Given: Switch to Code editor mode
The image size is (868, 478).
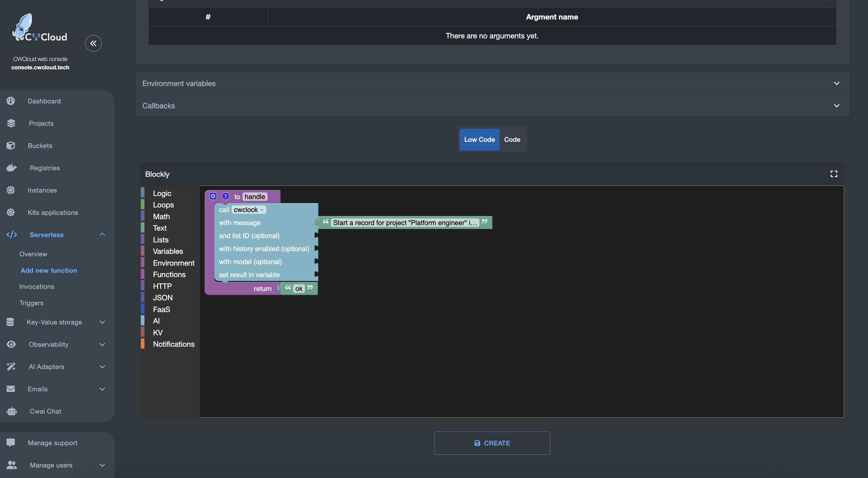Looking at the screenshot, I should click(512, 139).
